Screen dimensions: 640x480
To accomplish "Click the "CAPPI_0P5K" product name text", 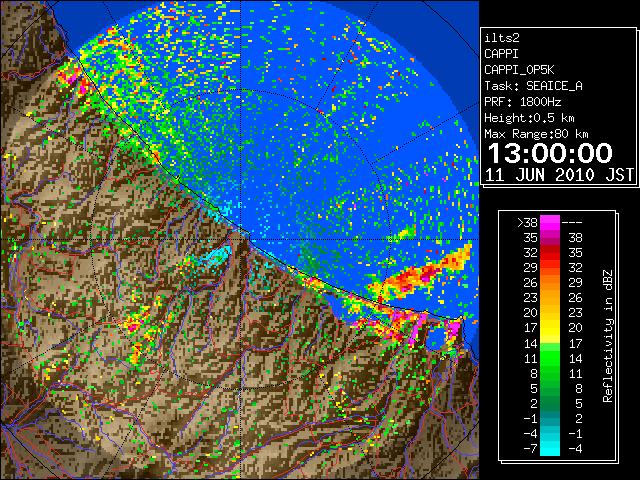I will point(519,70).
